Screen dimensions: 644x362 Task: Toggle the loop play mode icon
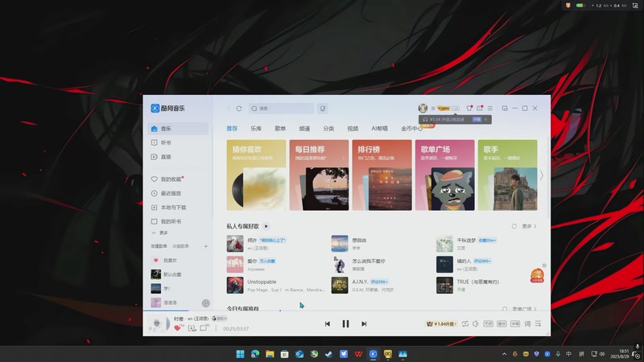465,324
